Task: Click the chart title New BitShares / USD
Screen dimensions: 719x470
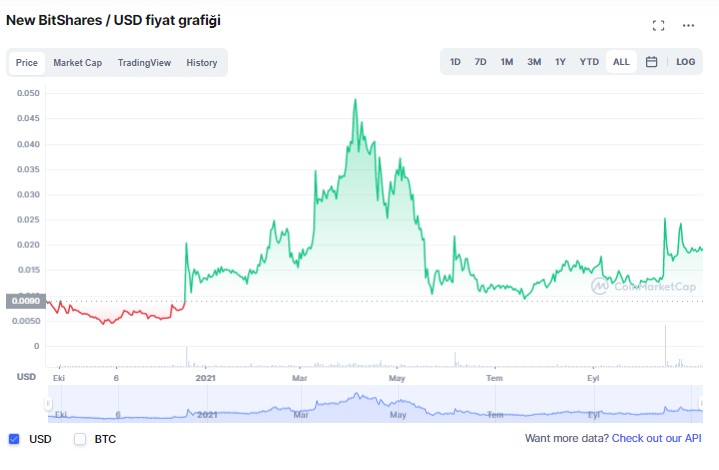Action: click(113, 20)
